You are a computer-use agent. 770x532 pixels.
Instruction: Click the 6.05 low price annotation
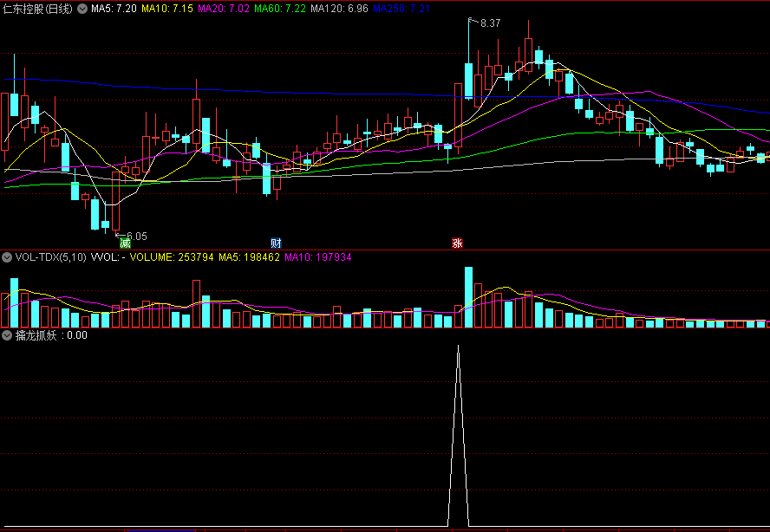[137, 236]
